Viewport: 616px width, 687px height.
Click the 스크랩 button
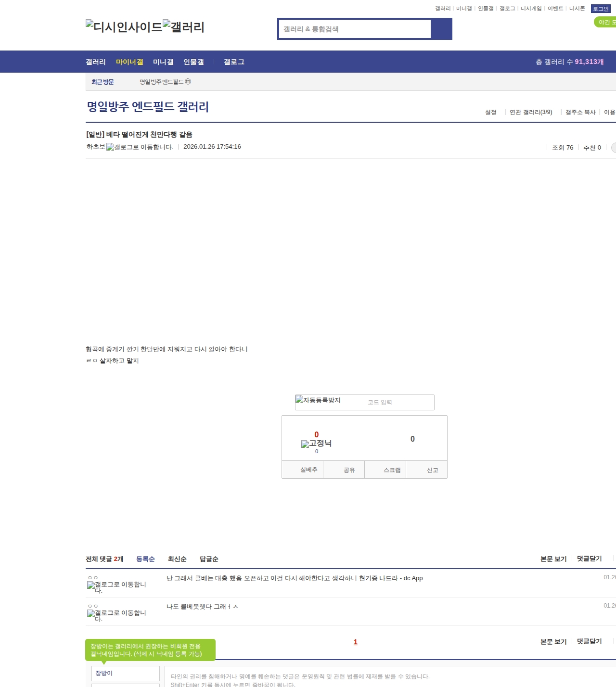[x=392, y=470]
